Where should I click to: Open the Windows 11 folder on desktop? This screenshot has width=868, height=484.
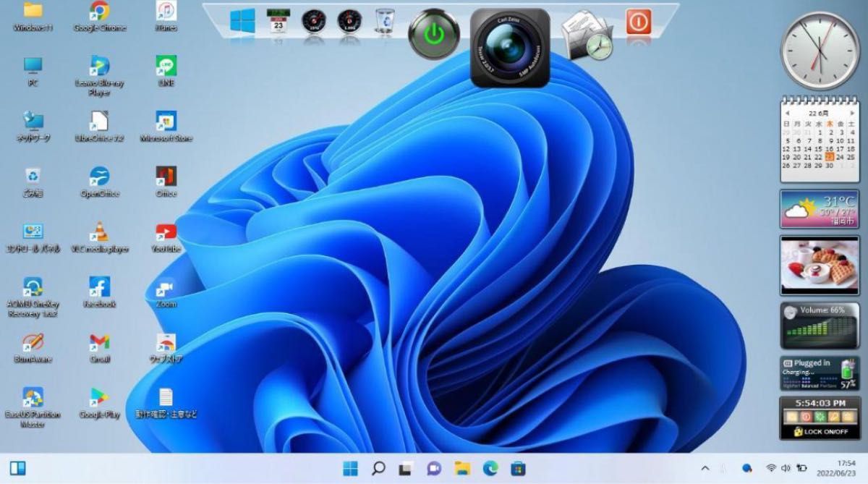coord(33,17)
